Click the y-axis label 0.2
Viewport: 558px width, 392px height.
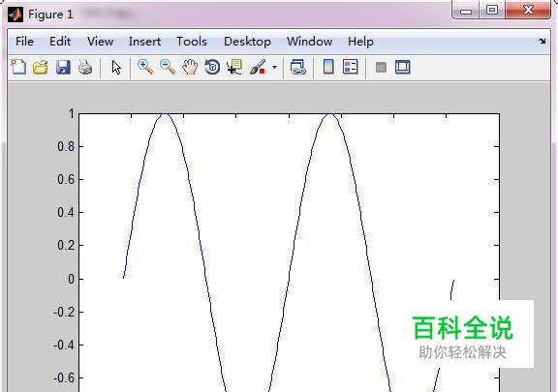[x=66, y=246]
